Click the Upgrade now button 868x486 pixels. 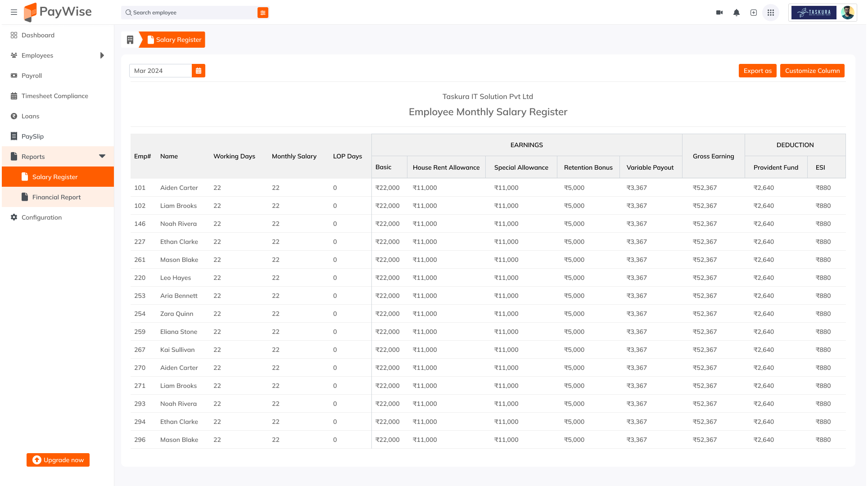[58, 460]
